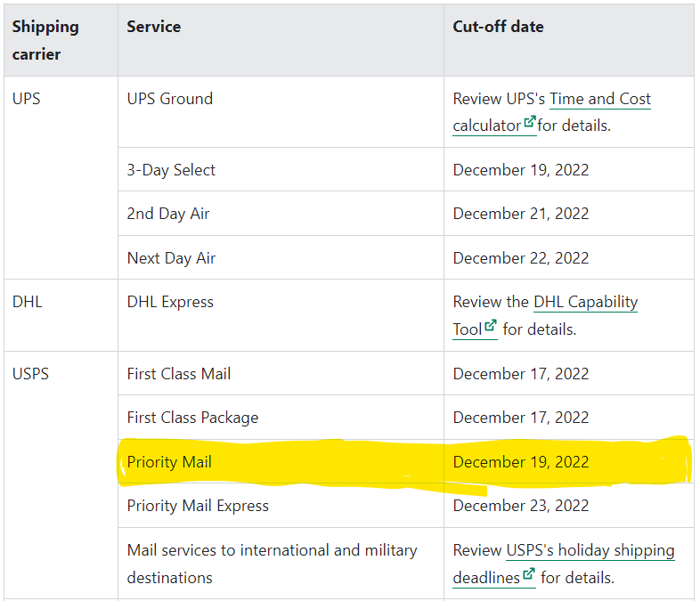Click the USPS carrier cell
The image size is (700, 601).
61,475
